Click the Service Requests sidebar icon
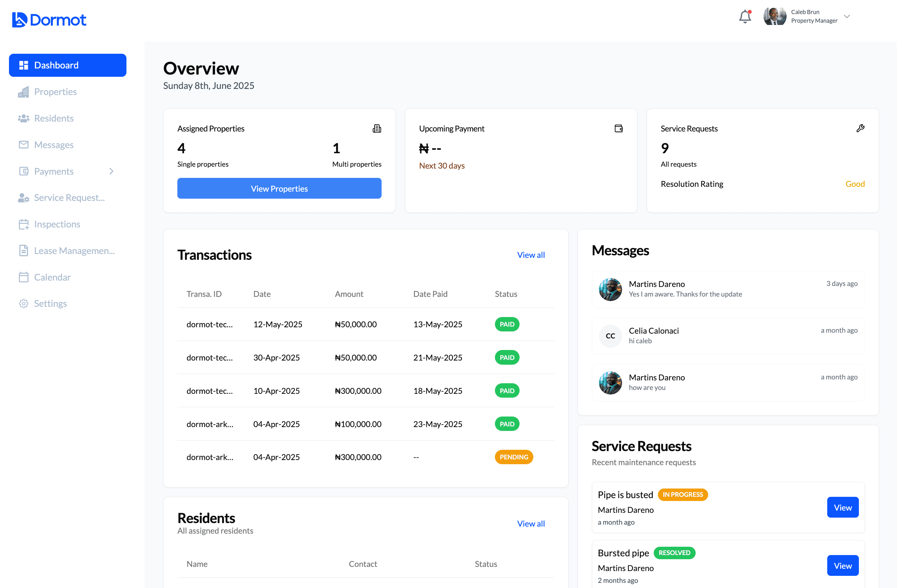 23,197
